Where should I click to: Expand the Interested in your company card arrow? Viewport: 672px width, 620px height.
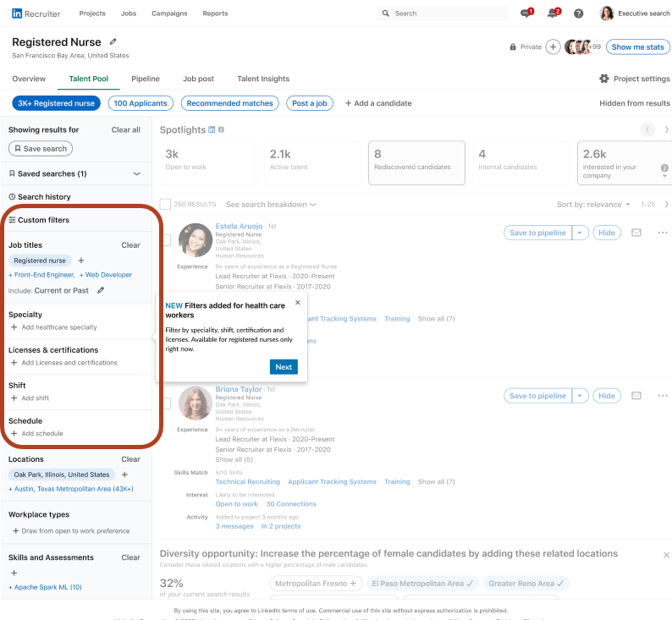tap(664, 176)
